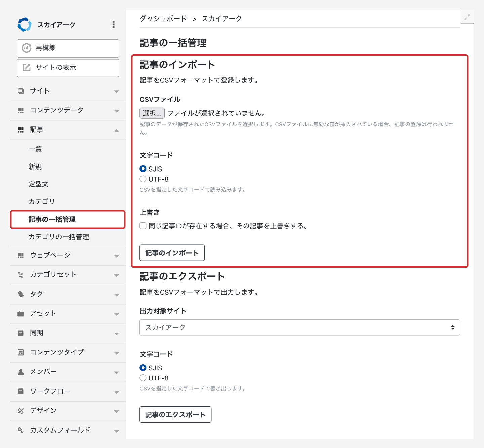The width and height of the screenshot is (484, 448).
Task: Select UTF-8 encoding for export
Action: (x=143, y=378)
